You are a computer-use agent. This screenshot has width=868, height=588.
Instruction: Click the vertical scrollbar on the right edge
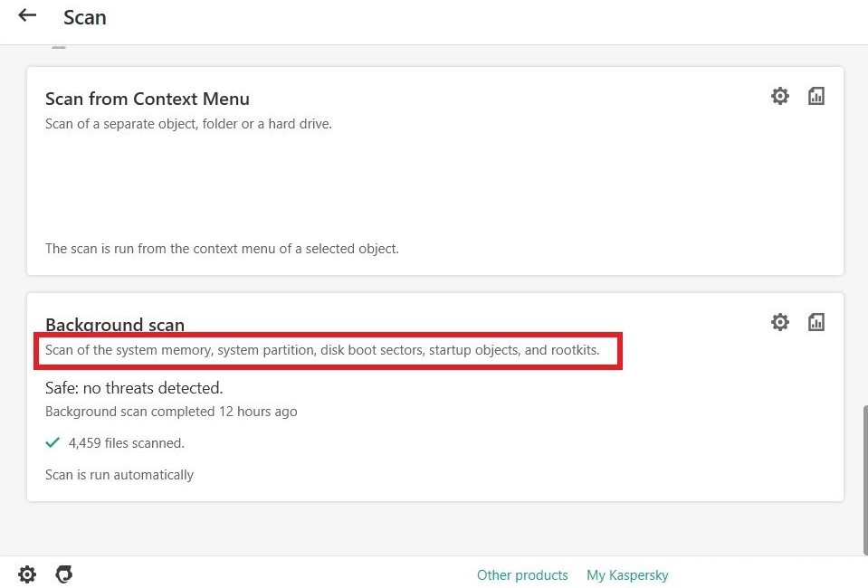[864, 480]
